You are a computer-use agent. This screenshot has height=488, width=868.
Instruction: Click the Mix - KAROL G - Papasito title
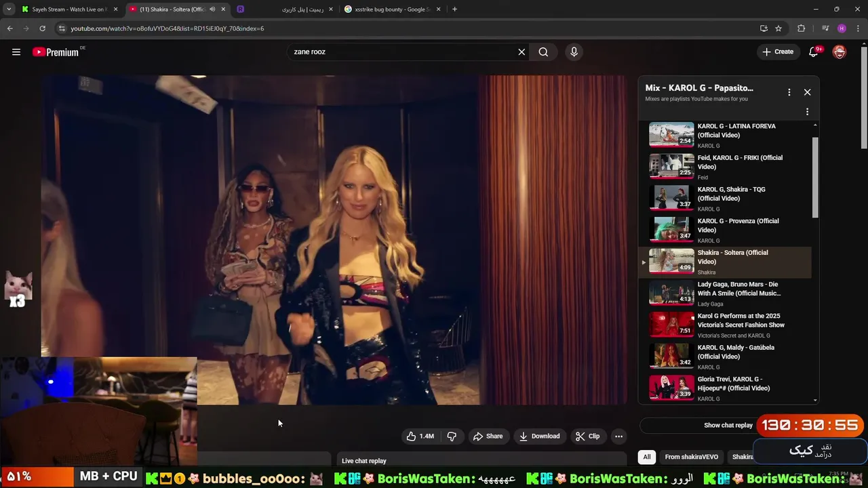[699, 88]
